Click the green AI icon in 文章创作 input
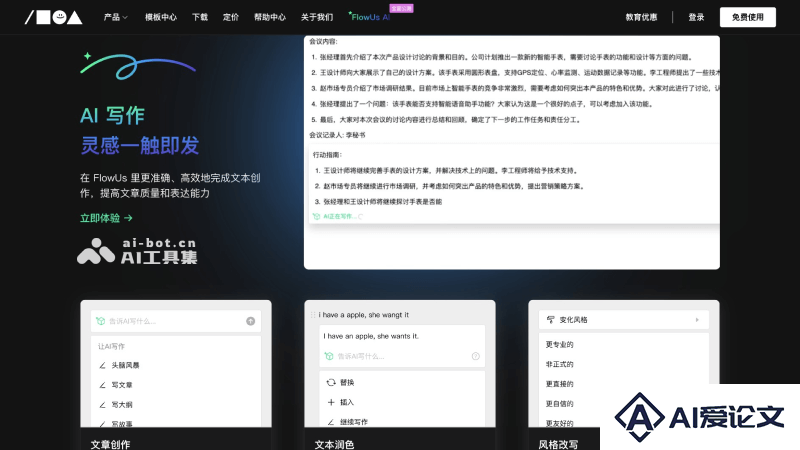The height and width of the screenshot is (450, 800). pyautogui.click(x=101, y=321)
